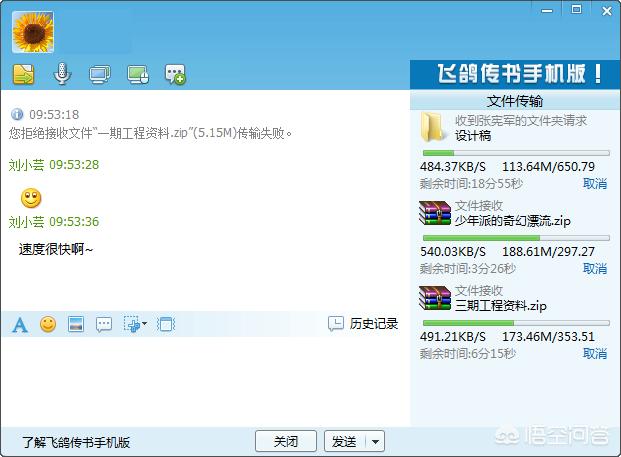Click the 一期工程资料.zip failure notice
The width and height of the screenshot is (621, 457).
click(x=150, y=133)
